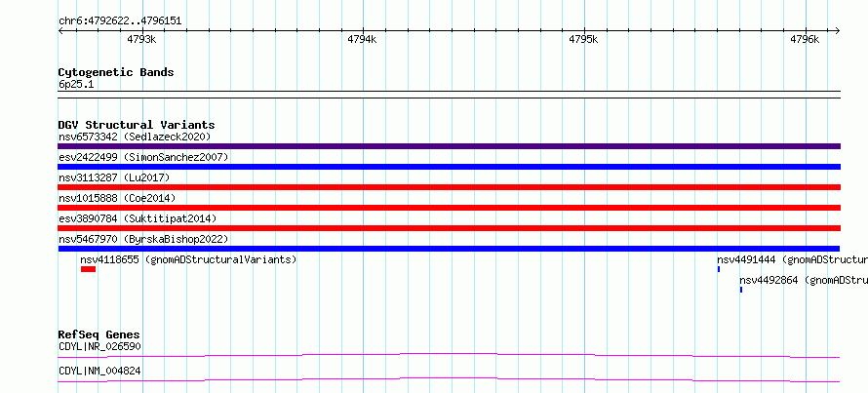Screen dimensions: 868x393
Task: Click the nsv1015888 (Coe2014) label
Action: pyautogui.click(x=117, y=198)
